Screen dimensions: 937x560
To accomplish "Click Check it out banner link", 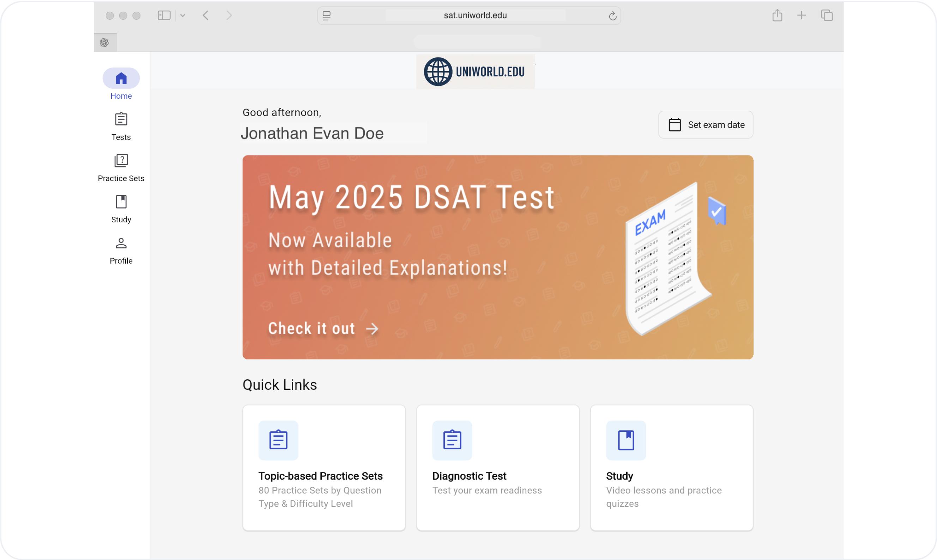I will click(323, 328).
